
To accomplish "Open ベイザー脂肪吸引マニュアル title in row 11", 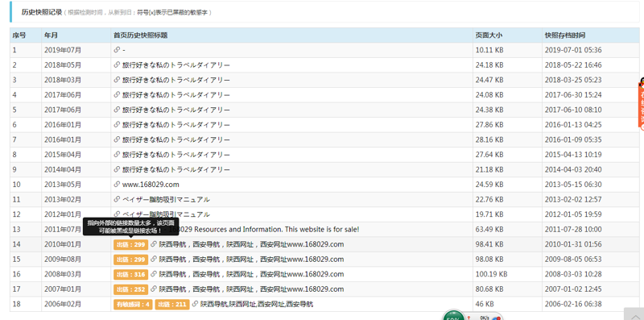I will tap(166, 199).
